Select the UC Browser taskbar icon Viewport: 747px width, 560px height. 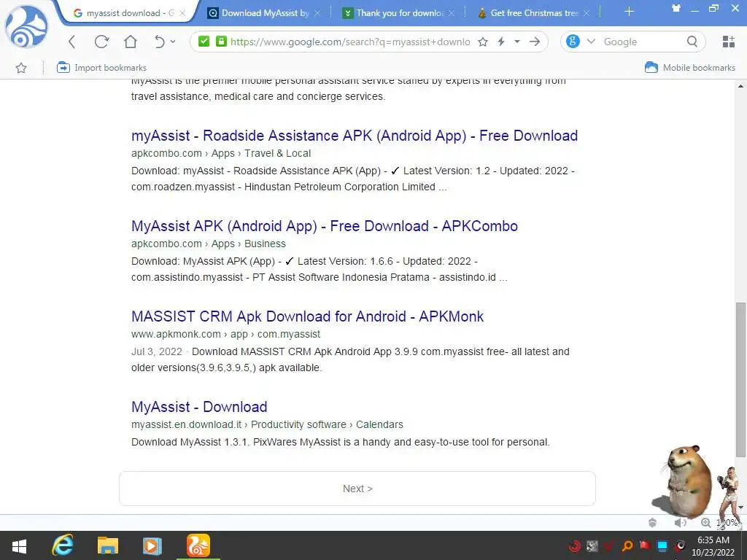[x=198, y=545]
